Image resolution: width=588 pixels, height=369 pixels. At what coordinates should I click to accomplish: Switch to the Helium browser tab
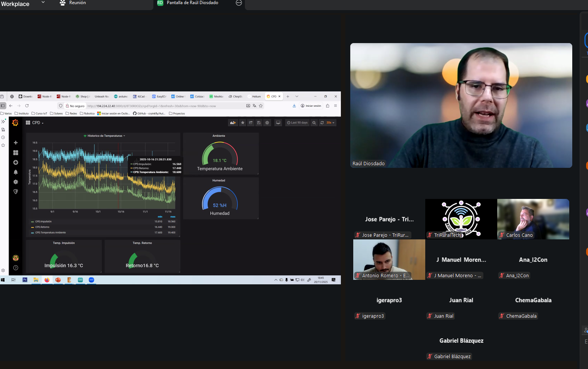point(255,97)
